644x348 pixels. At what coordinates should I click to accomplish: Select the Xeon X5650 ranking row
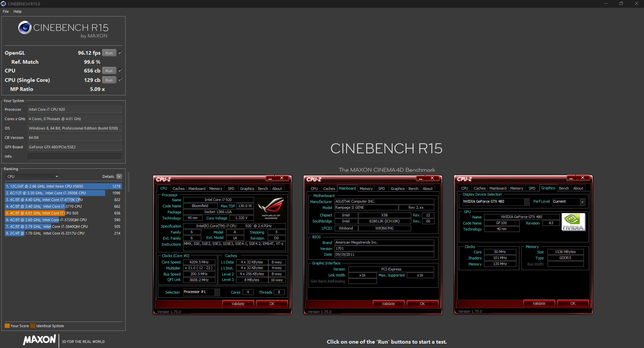coord(63,186)
